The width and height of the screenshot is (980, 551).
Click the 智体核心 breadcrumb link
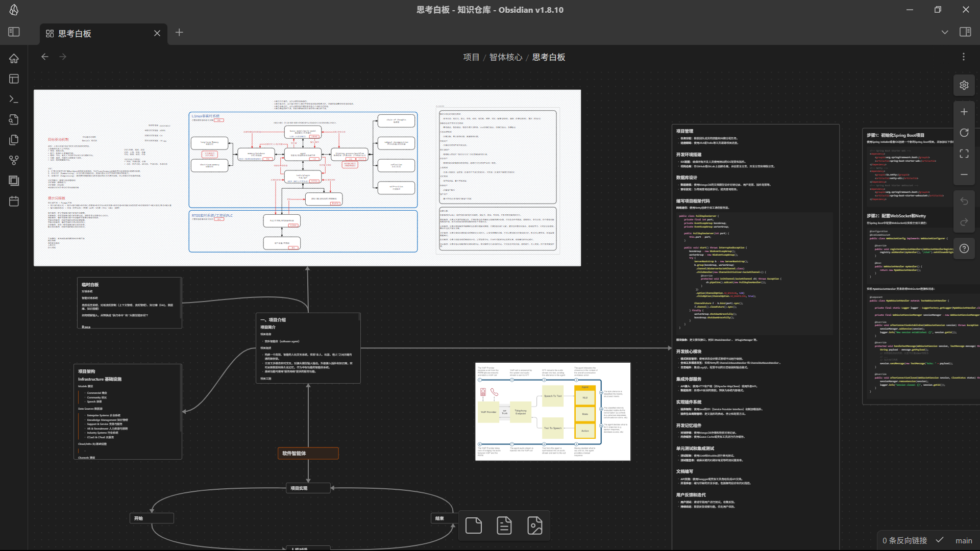point(505,57)
